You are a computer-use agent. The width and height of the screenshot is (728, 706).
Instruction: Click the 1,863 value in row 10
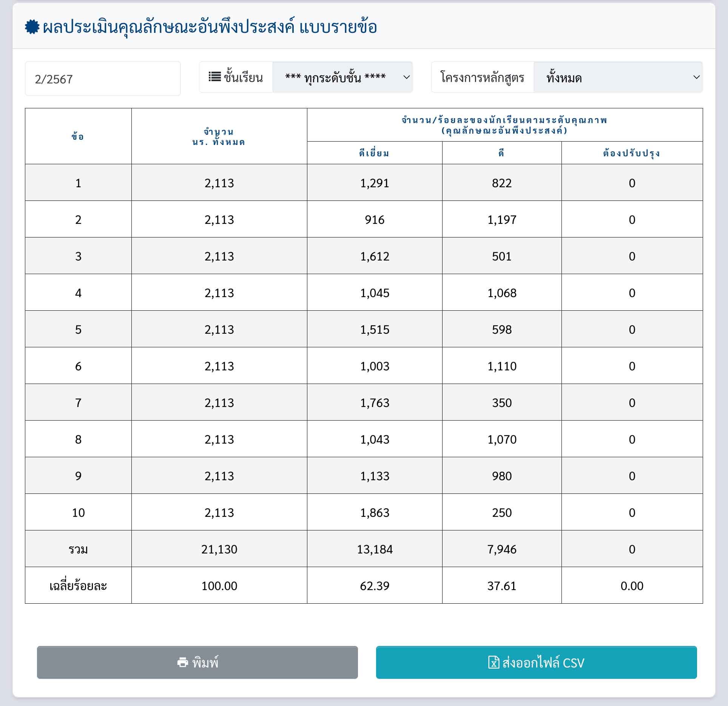(x=374, y=513)
